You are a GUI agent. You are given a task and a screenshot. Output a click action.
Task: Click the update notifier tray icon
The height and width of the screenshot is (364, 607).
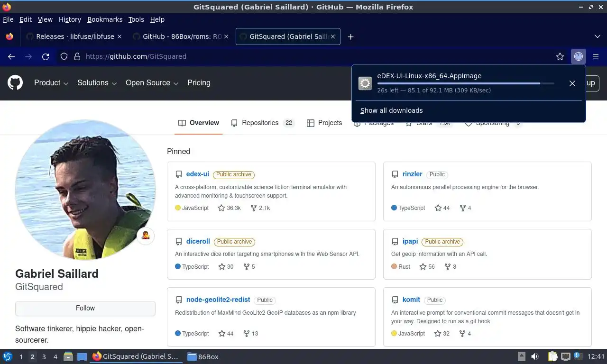[577, 356]
